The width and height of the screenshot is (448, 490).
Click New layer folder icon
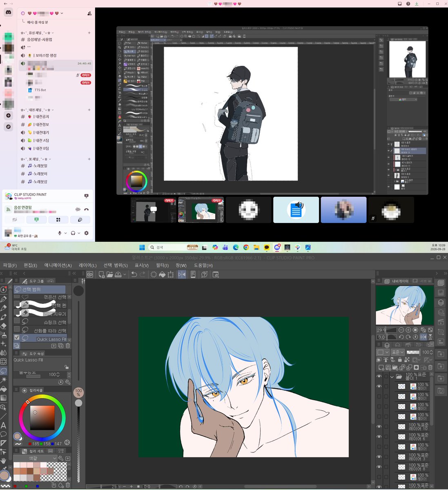pos(395,367)
